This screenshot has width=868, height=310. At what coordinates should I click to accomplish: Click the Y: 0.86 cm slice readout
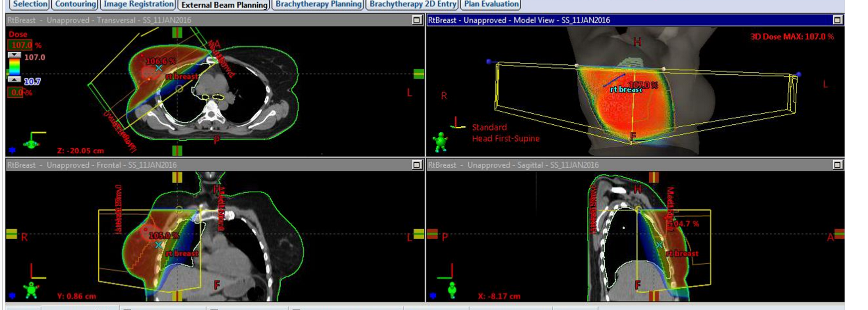[77, 296]
